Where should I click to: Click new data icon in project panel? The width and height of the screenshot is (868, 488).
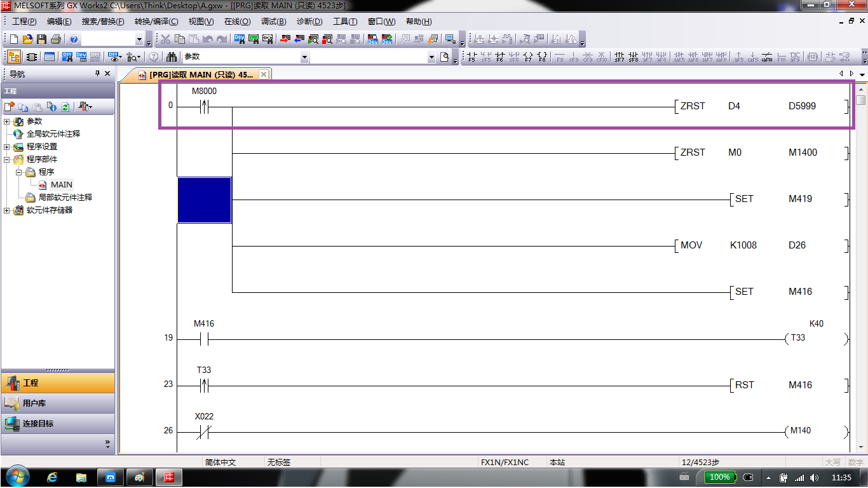coord(9,107)
